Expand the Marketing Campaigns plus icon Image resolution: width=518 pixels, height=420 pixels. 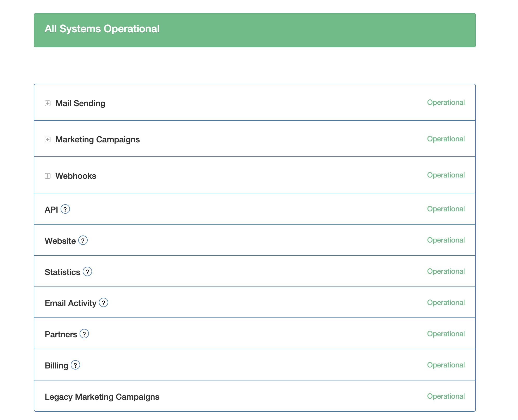point(48,139)
